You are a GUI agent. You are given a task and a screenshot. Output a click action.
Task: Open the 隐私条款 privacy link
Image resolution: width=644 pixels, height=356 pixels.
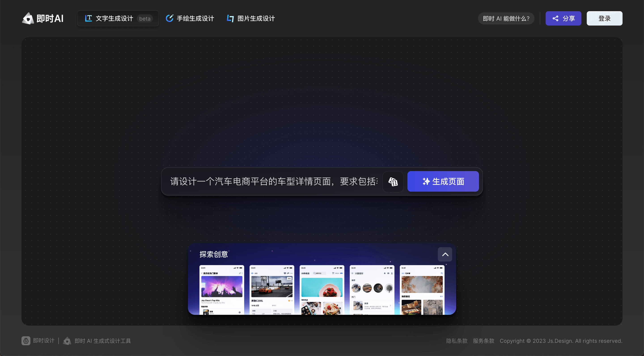point(457,341)
